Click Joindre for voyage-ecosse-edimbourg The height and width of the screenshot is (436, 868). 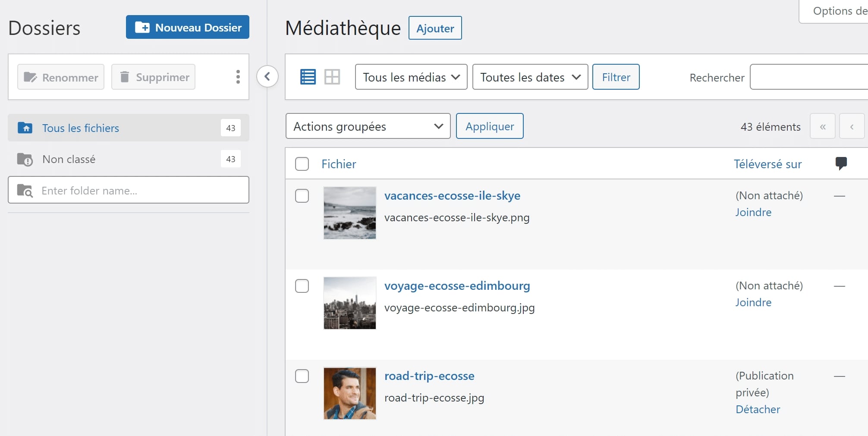click(753, 302)
